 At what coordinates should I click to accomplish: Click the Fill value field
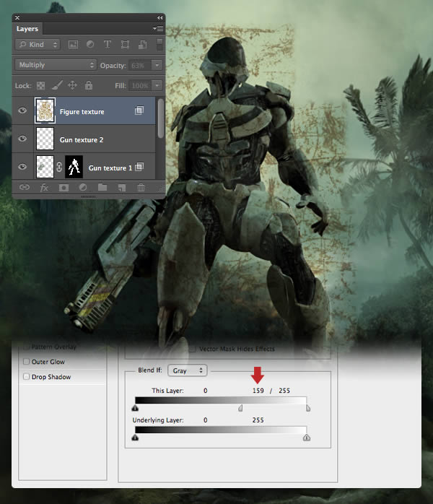(x=140, y=85)
